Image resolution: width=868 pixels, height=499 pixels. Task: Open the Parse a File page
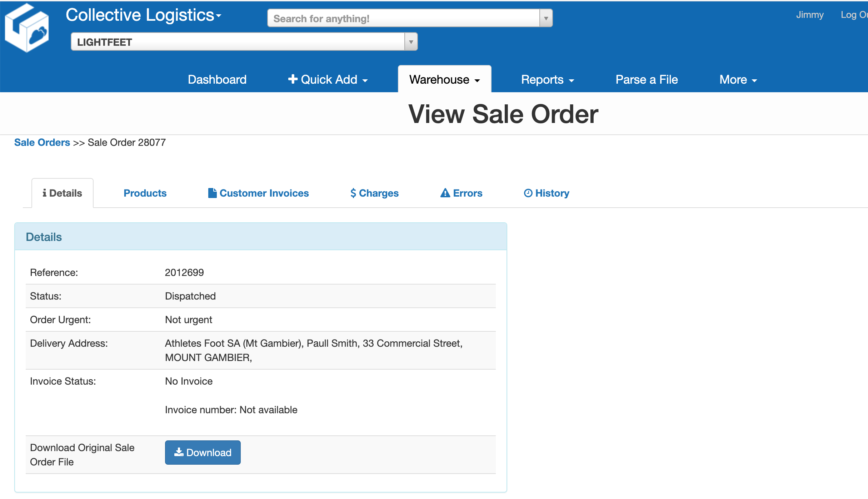tap(647, 79)
